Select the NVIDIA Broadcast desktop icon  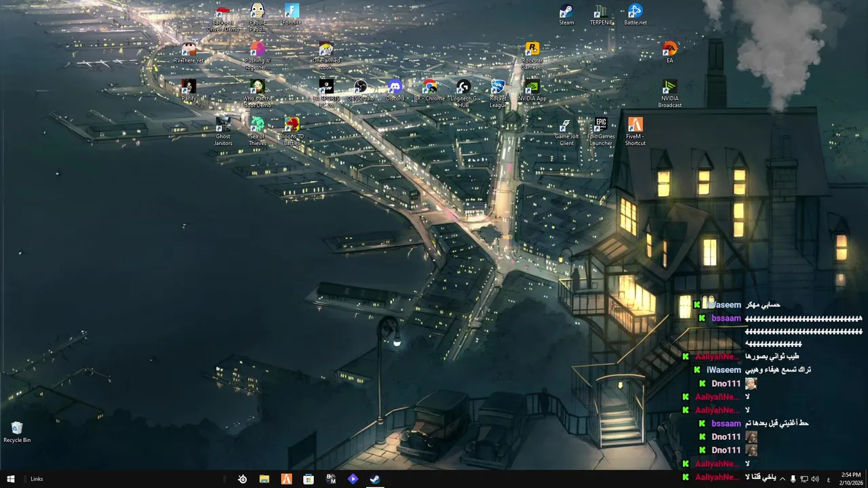coord(670,94)
